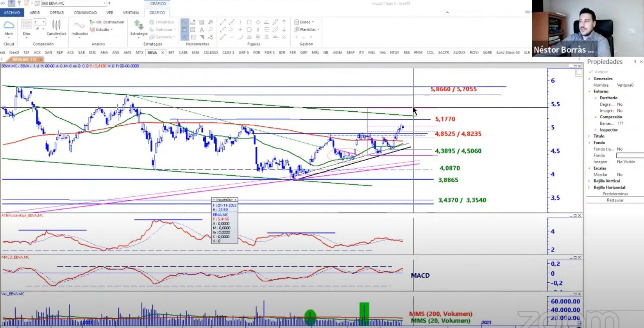This screenshot has height=328, width=644.
Task: Click the zoom magnifier tool in Herramientas
Action: 210,22
